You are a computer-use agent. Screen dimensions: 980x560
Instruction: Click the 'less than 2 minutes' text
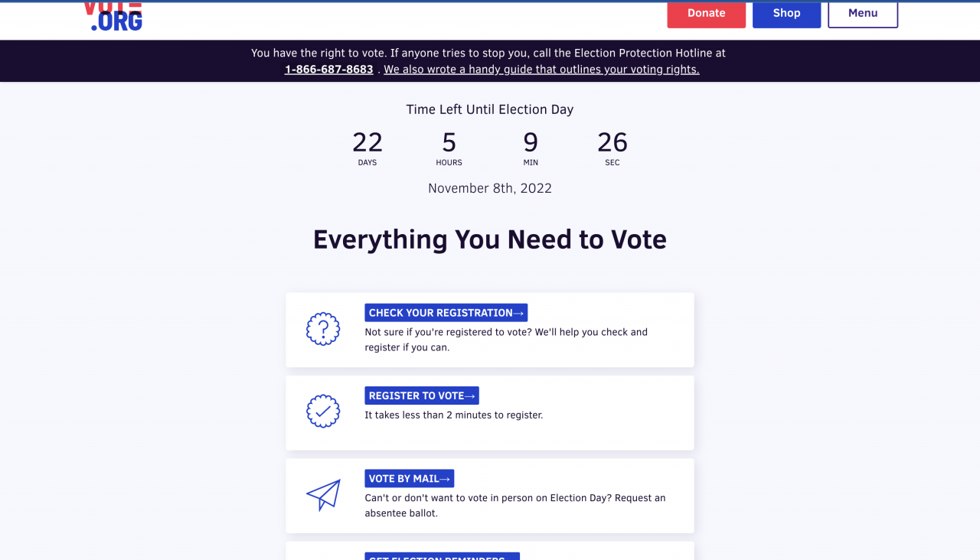[x=454, y=415]
